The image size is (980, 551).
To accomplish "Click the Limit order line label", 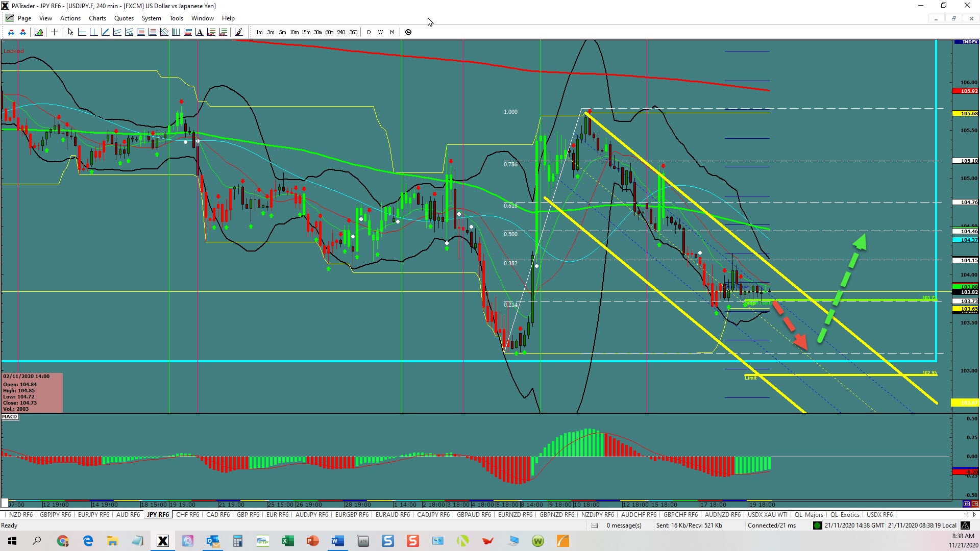I will (x=751, y=378).
